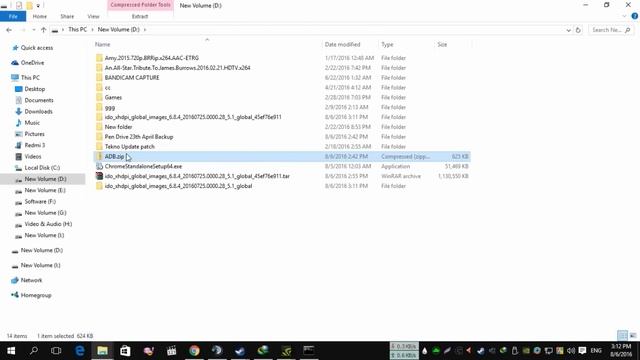Click the Search New Volume box
Image resolution: width=640 pixels, height=360 pixels.
[x=611, y=30]
